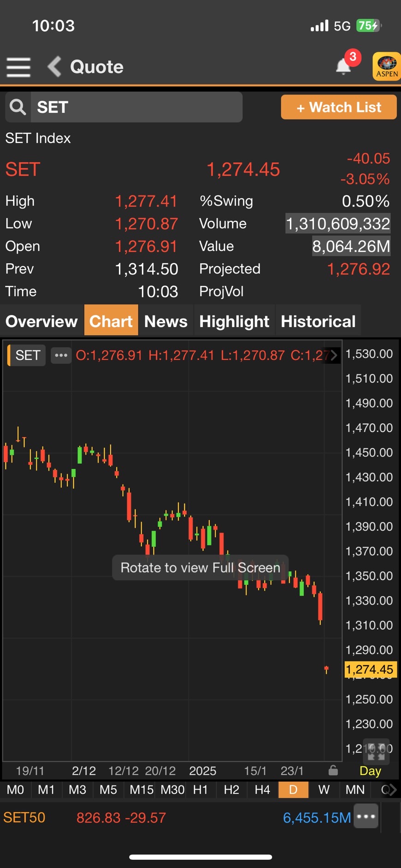The width and height of the screenshot is (401, 868).
Task: Select the H2 timeframe
Action: pyautogui.click(x=231, y=790)
